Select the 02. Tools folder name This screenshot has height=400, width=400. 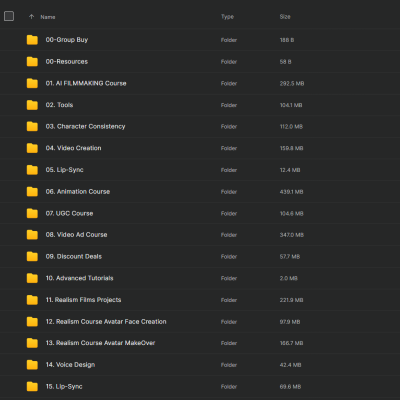(59, 105)
